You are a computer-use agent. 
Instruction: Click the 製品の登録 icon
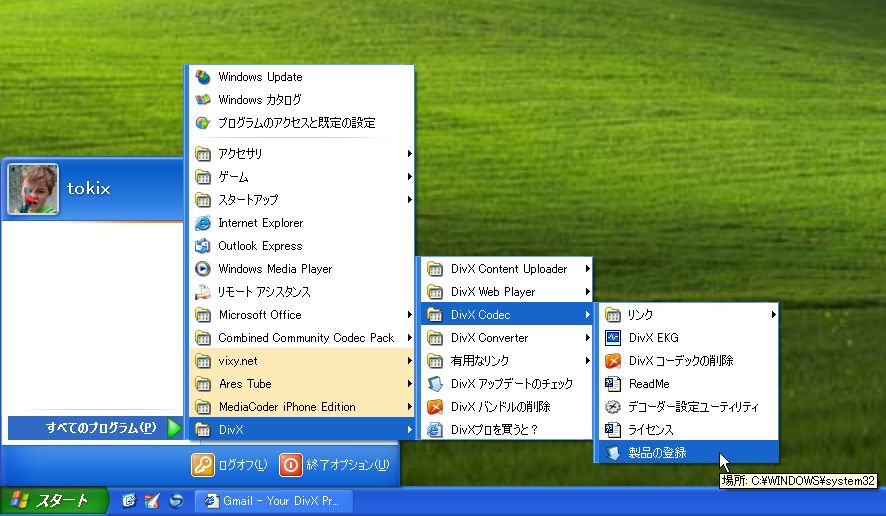pos(613,453)
